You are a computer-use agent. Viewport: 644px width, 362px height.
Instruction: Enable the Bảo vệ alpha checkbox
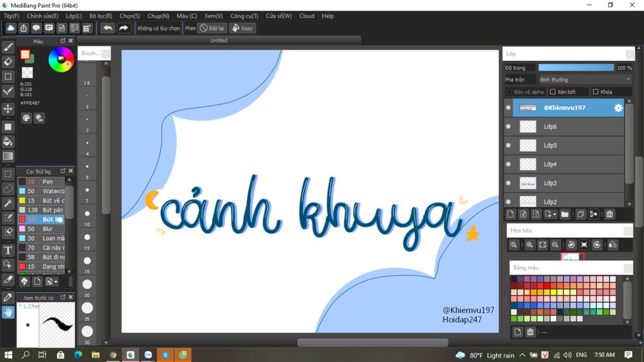click(509, 92)
